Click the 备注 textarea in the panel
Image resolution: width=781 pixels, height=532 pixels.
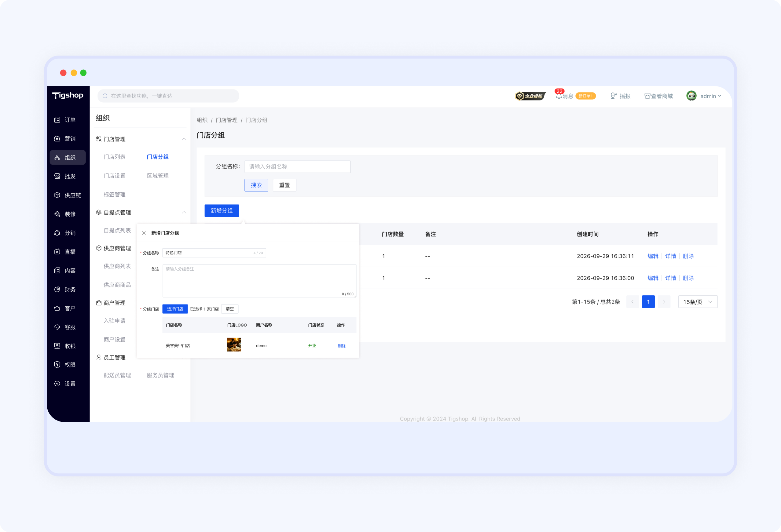point(259,281)
